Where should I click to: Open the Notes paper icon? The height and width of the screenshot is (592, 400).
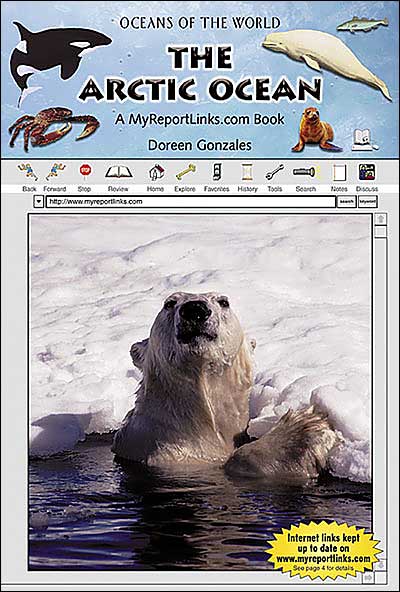click(x=339, y=173)
